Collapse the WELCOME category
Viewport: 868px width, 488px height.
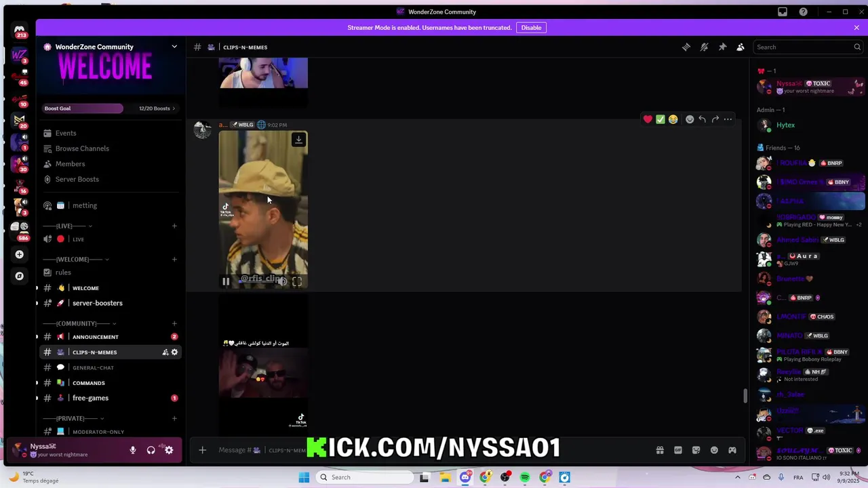[x=74, y=259]
